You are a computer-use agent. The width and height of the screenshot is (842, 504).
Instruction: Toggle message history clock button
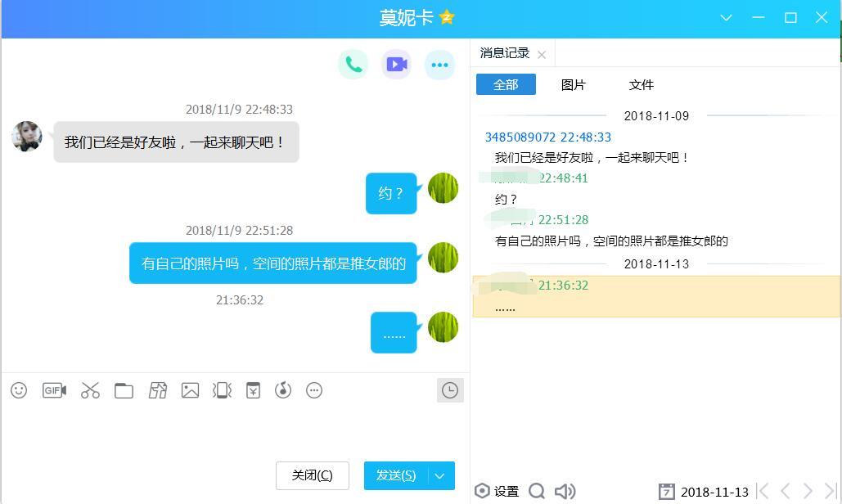pos(450,390)
